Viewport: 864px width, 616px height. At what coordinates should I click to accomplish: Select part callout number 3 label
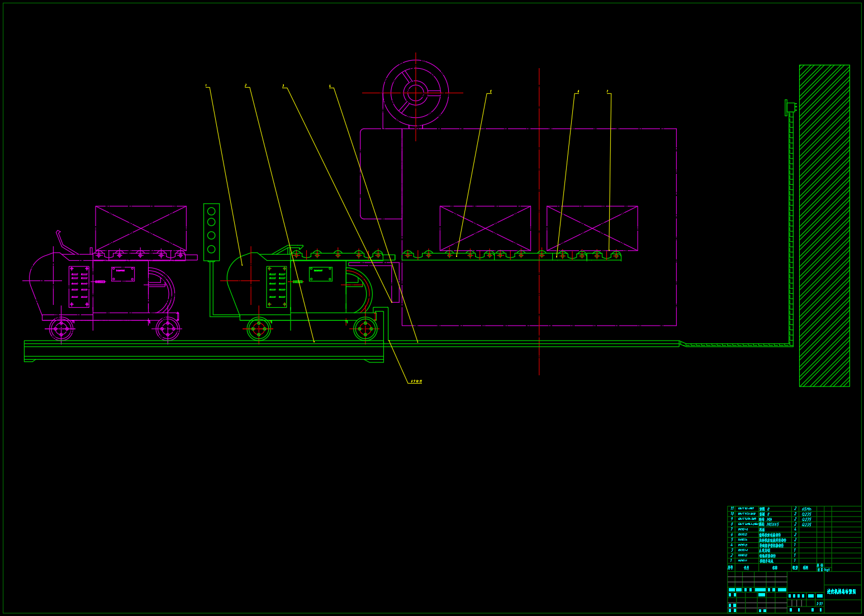pyautogui.click(x=283, y=86)
